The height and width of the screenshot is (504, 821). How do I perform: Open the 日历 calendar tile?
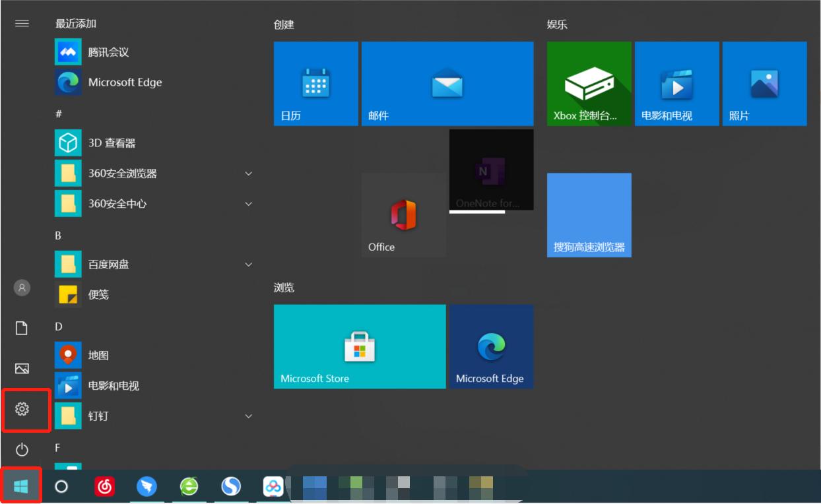316,84
